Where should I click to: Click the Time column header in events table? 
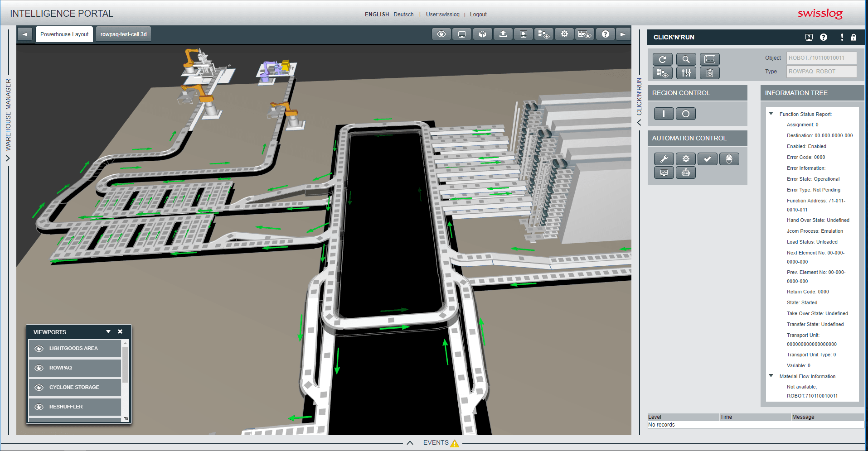coord(756,417)
